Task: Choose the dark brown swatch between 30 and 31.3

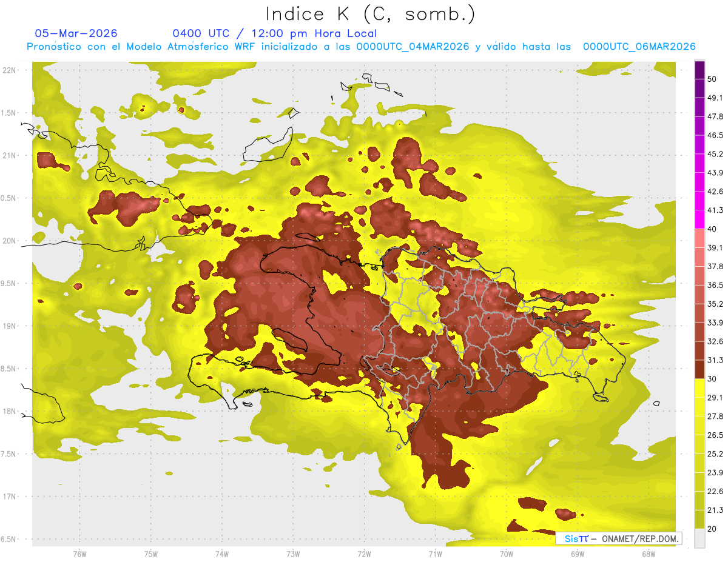Action: (x=699, y=369)
